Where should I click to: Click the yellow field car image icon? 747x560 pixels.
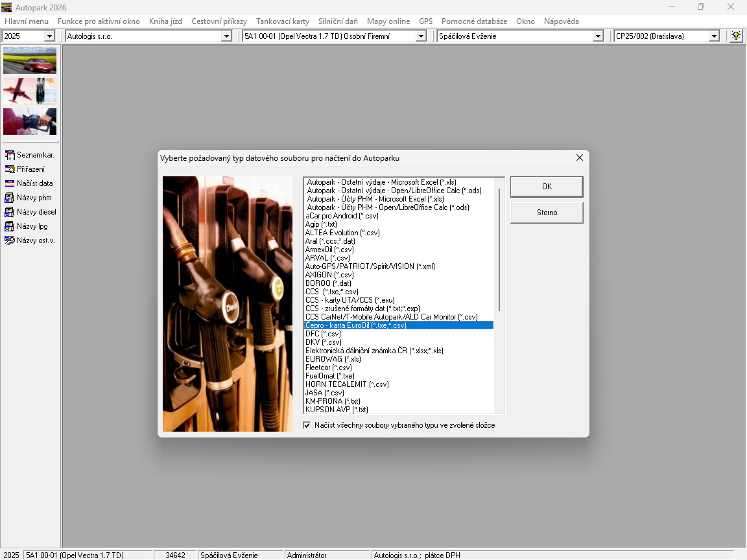30,60
